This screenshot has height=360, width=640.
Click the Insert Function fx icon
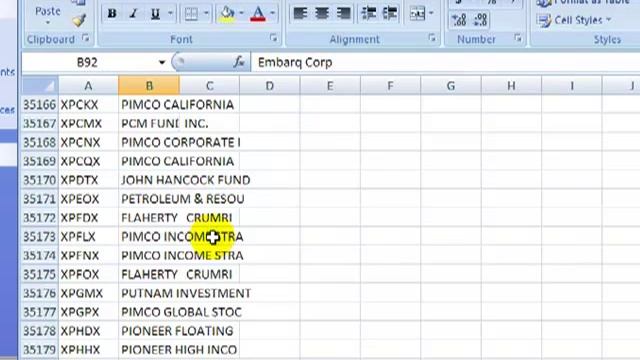pyautogui.click(x=239, y=62)
